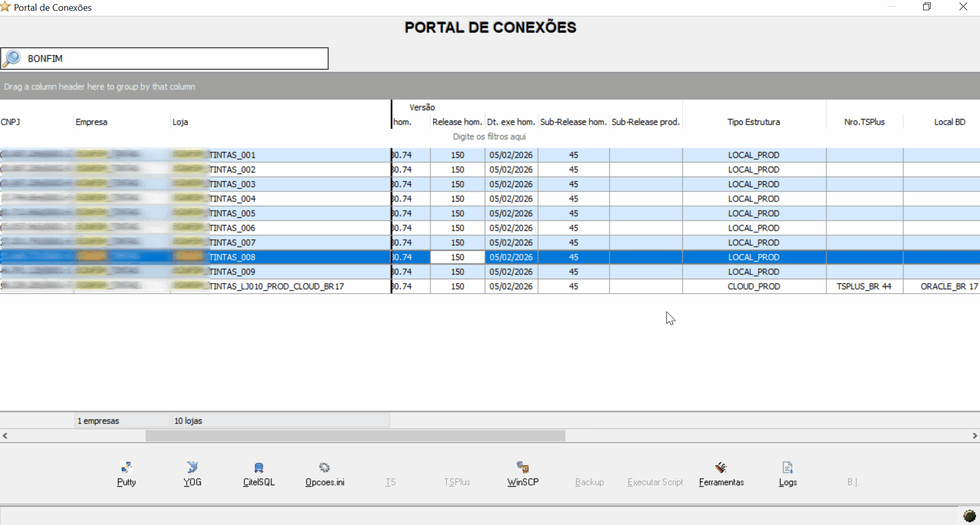
Task: Click the '10 lojas' footer summary
Action: tap(280, 421)
